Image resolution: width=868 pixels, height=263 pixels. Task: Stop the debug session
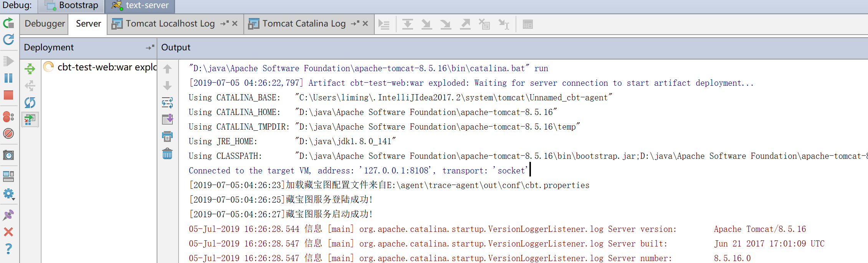[8, 95]
